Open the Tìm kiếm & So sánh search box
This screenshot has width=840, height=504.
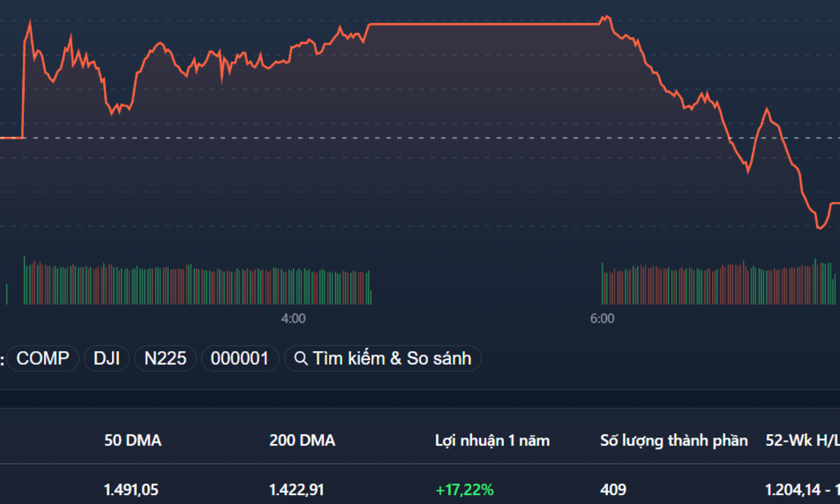382,358
